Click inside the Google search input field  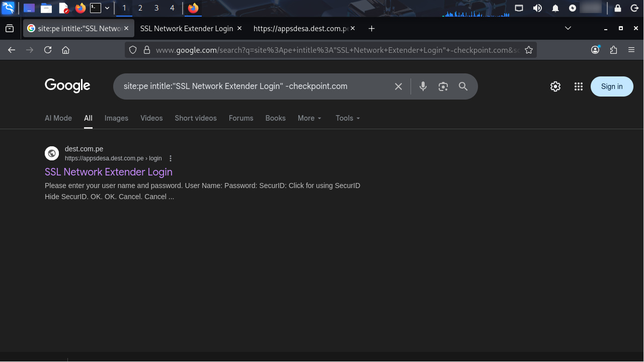(x=252, y=86)
